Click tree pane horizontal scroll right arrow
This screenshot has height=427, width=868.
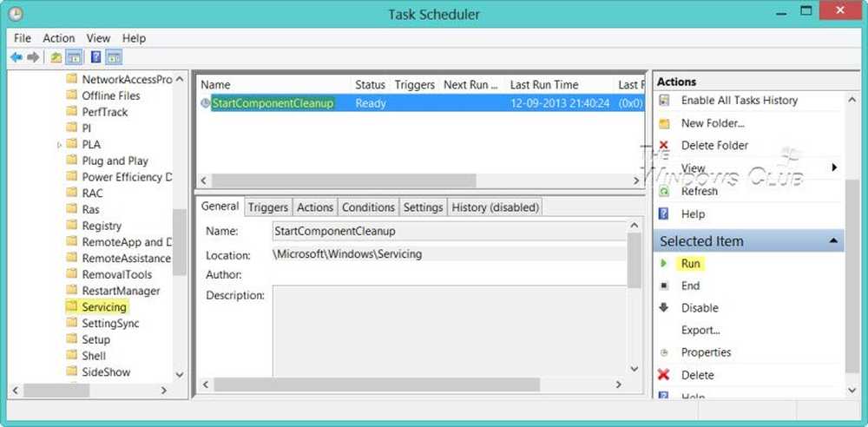[164, 391]
